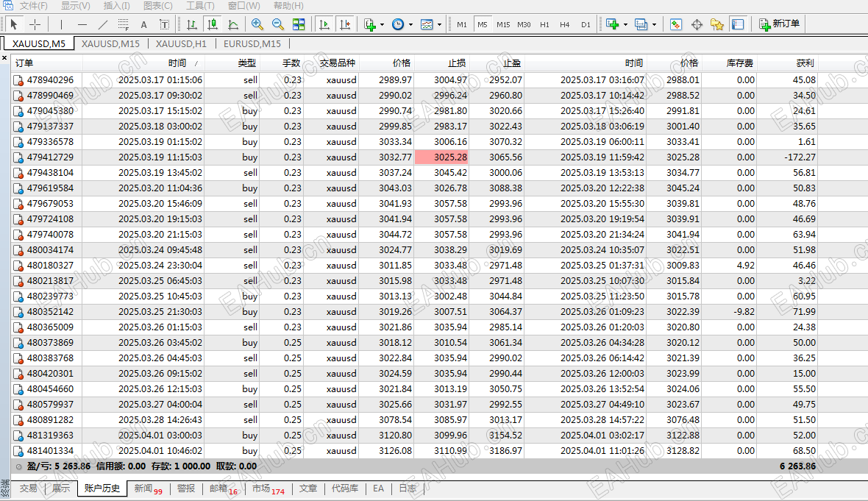Open the chart templates icon
868x501 pixels.
pyautogui.click(x=427, y=24)
